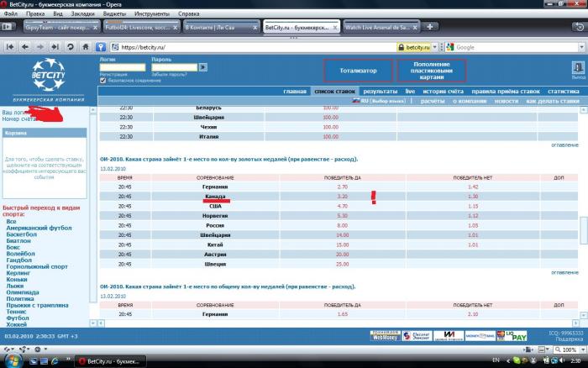Click the exit door icon in header
Viewport: 588px width, 368px height.
578,68
